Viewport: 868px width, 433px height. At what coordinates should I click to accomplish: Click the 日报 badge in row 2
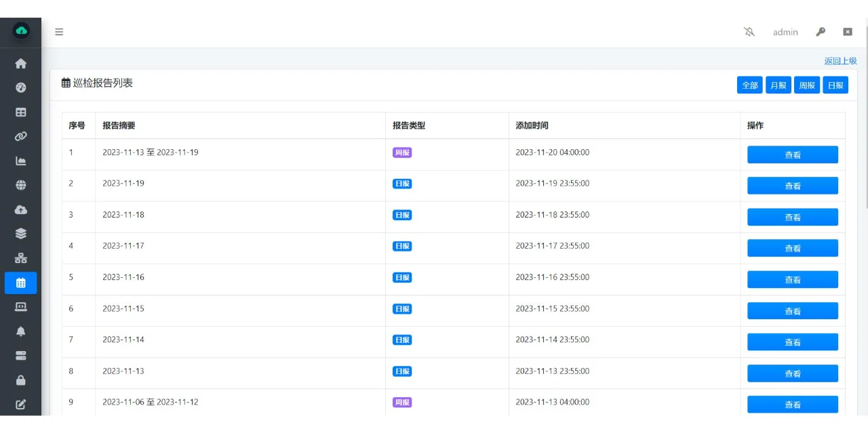click(x=402, y=184)
